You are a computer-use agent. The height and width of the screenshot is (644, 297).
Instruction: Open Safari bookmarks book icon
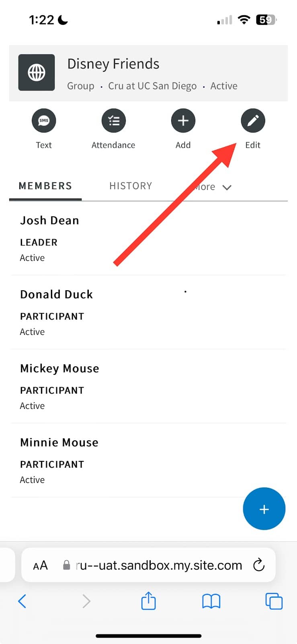pos(211,601)
